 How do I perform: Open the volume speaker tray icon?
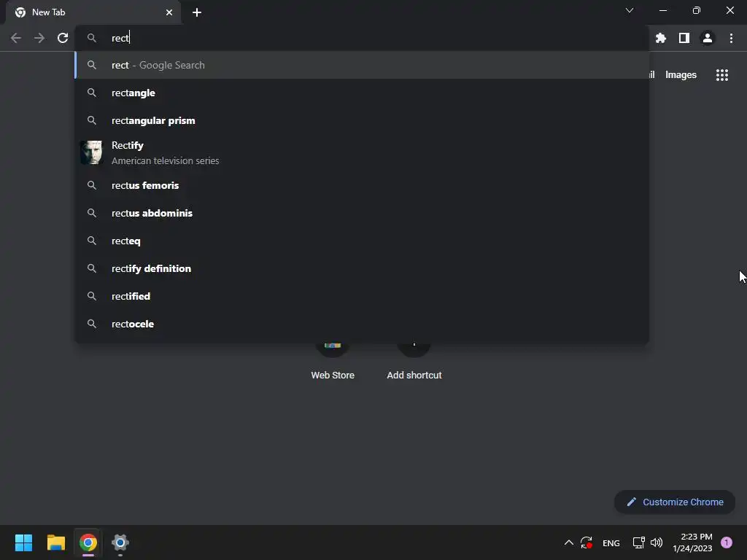pyautogui.click(x=657, y=542)
